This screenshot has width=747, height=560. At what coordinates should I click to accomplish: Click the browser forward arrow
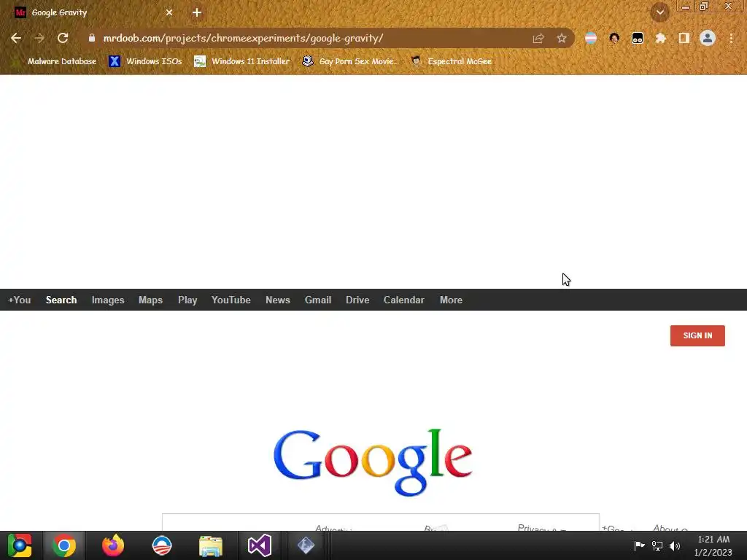pos(39,38)
